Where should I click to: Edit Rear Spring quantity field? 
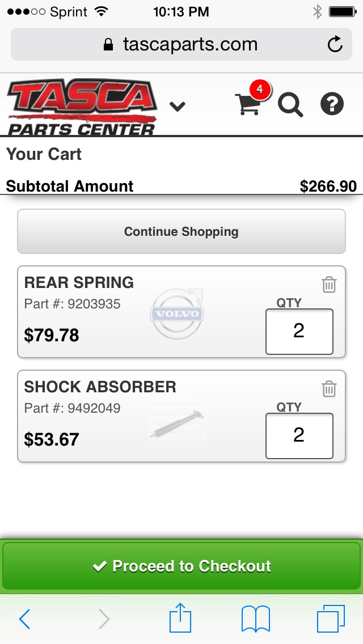(299, 331)
